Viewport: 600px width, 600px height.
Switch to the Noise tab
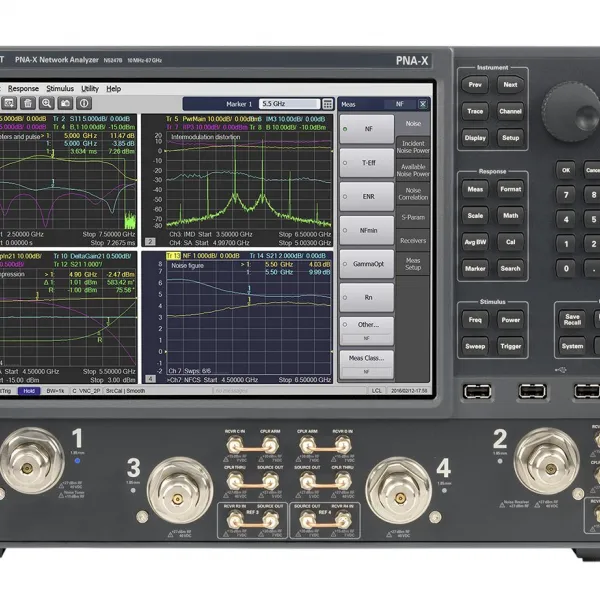pyautogui.click(x=413, y=124)
